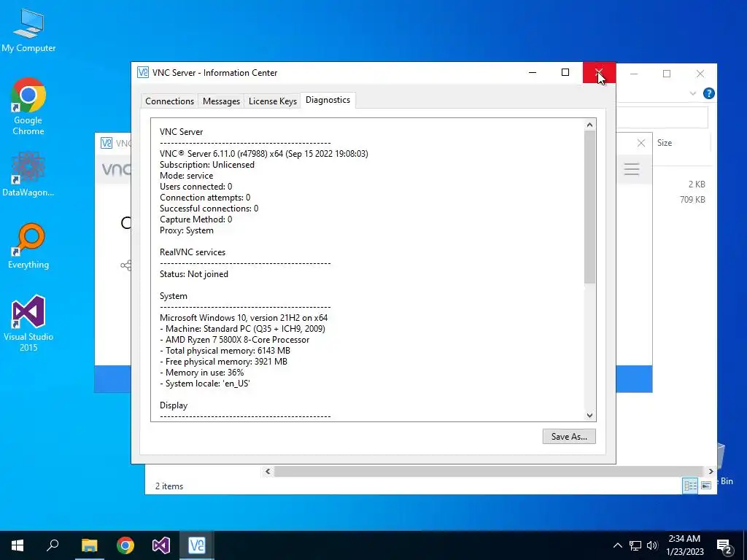747x560 pixels.
Task: Open File Explorer from the taskbar
Action: [89, 545]
